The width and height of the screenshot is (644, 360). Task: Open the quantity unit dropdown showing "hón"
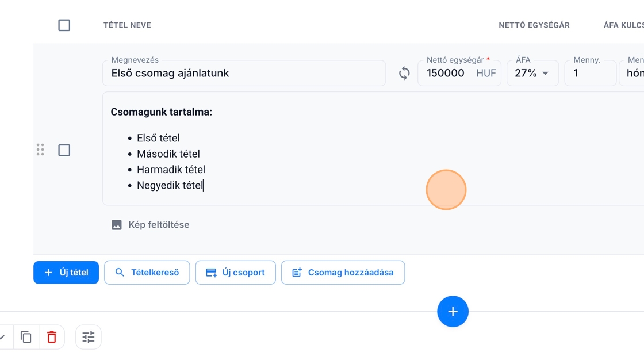(x=632, y=73)
